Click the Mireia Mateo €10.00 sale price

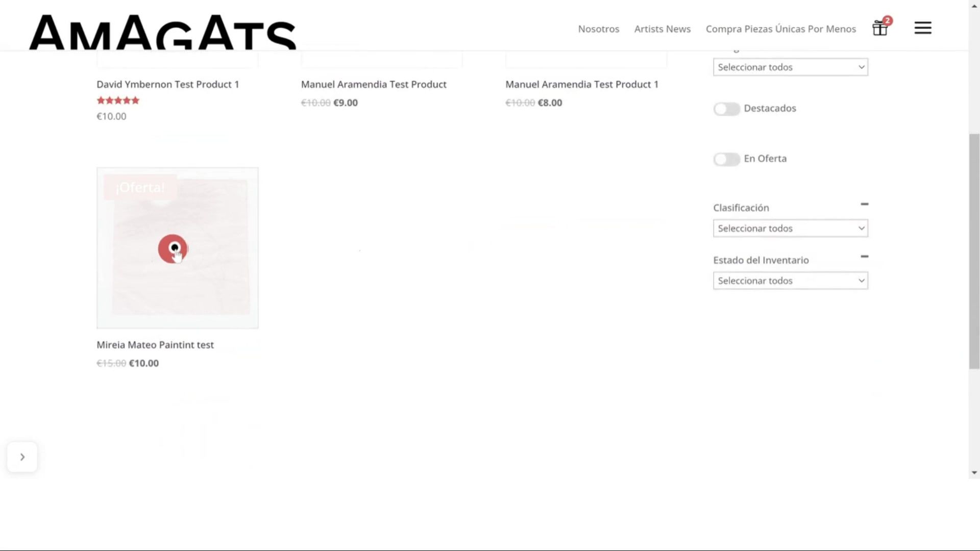(x=144, y=364)
